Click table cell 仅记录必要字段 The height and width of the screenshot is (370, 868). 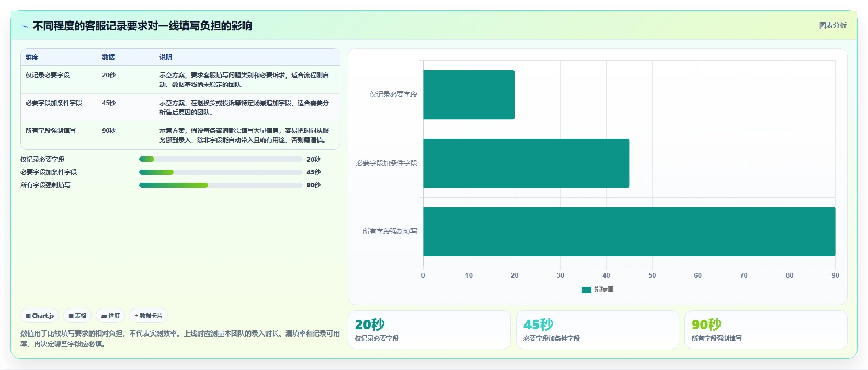pos(48,75)
